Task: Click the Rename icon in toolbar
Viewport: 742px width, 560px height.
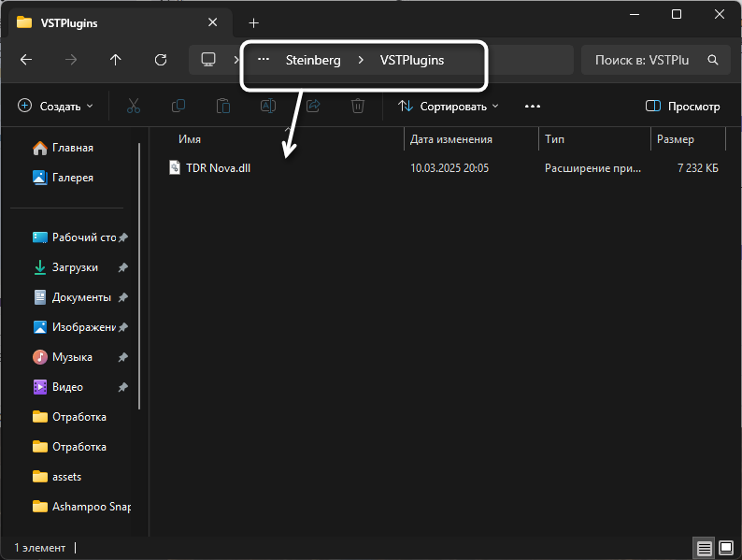Action: 268,106
